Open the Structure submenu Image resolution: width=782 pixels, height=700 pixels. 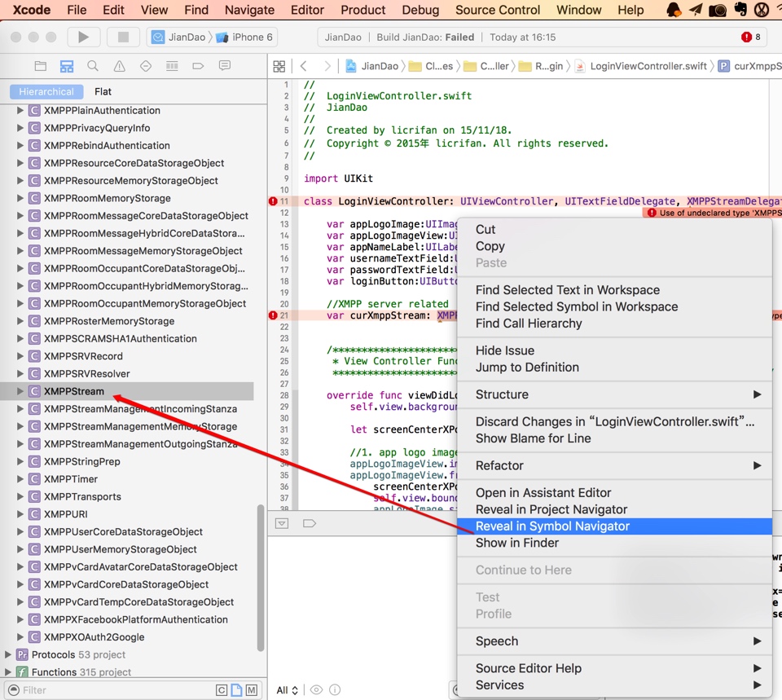(x=614, y=394)
